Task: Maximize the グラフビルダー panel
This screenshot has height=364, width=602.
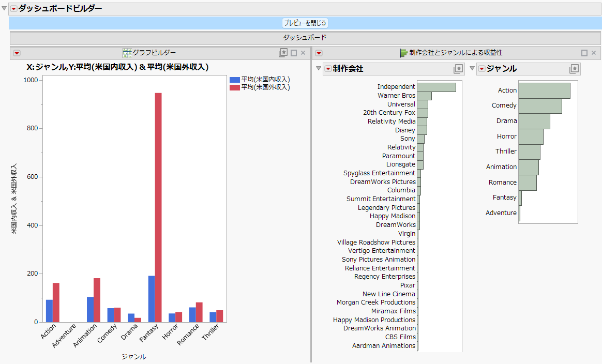Action: tap(294, 53)
